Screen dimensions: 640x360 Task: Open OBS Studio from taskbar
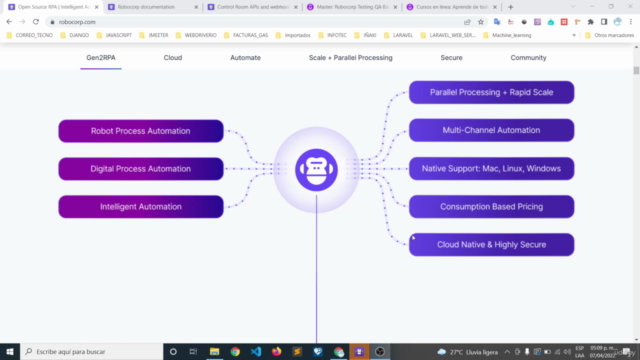(x=380, y=351)
